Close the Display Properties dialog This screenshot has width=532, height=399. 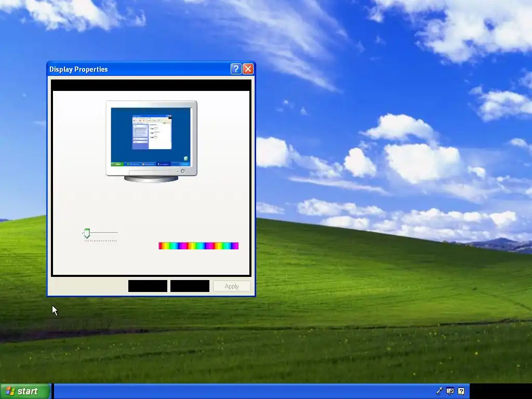tap(248, 69)
